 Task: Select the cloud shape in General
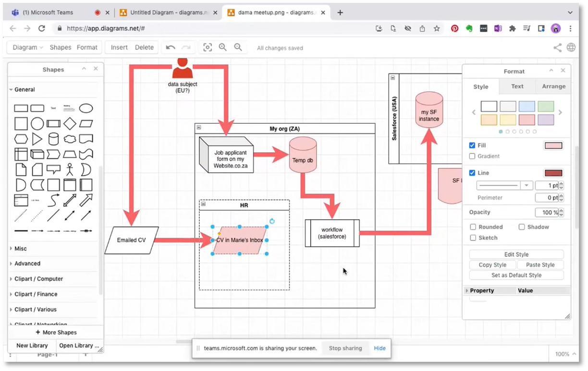(70, 139)
